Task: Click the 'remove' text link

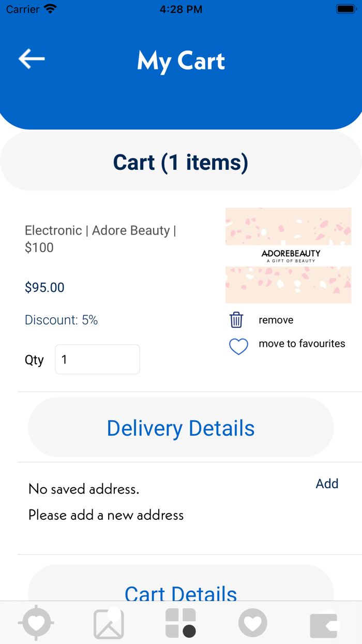Action: point(276,320)
